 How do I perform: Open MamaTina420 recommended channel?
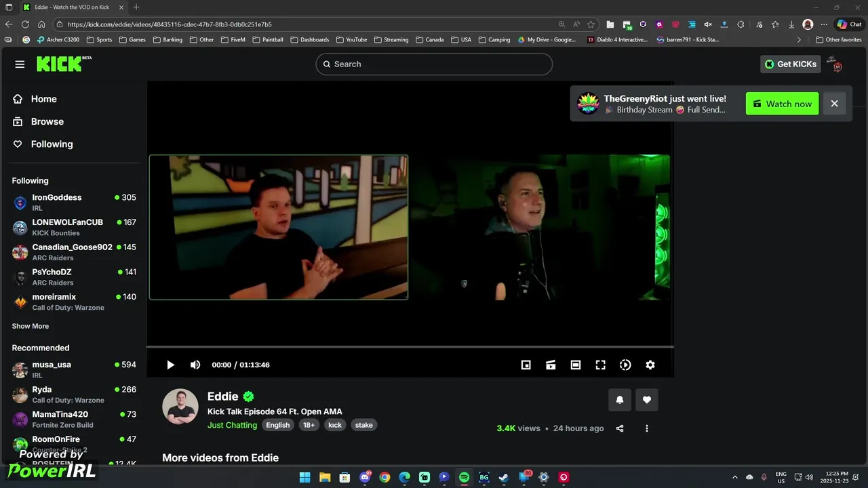[74, 420]
